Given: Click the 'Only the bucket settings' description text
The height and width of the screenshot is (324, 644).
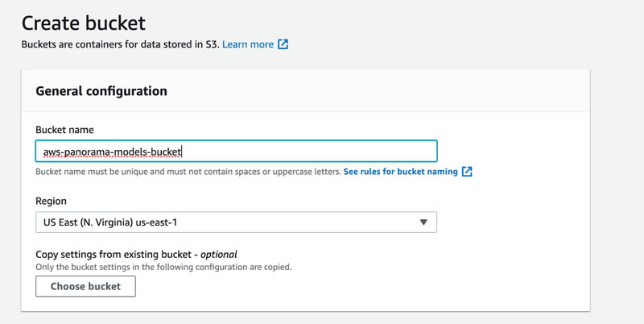Looking at the screenshot, I should pyautogui.click(x=163, y=267).
